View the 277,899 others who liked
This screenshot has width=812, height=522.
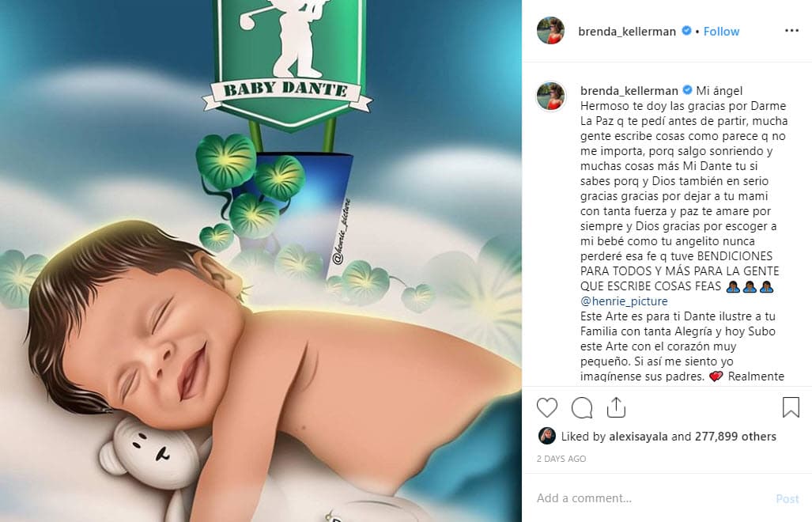(x=735, y=437)
